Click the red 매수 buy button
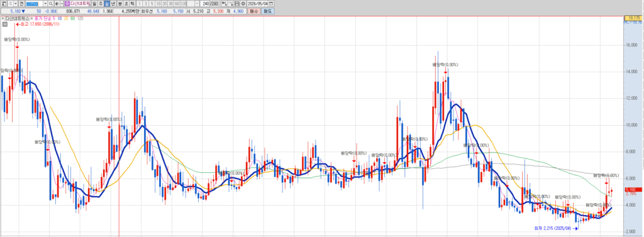The width and height of the screenshot is (644, 237). coord(254,11)
